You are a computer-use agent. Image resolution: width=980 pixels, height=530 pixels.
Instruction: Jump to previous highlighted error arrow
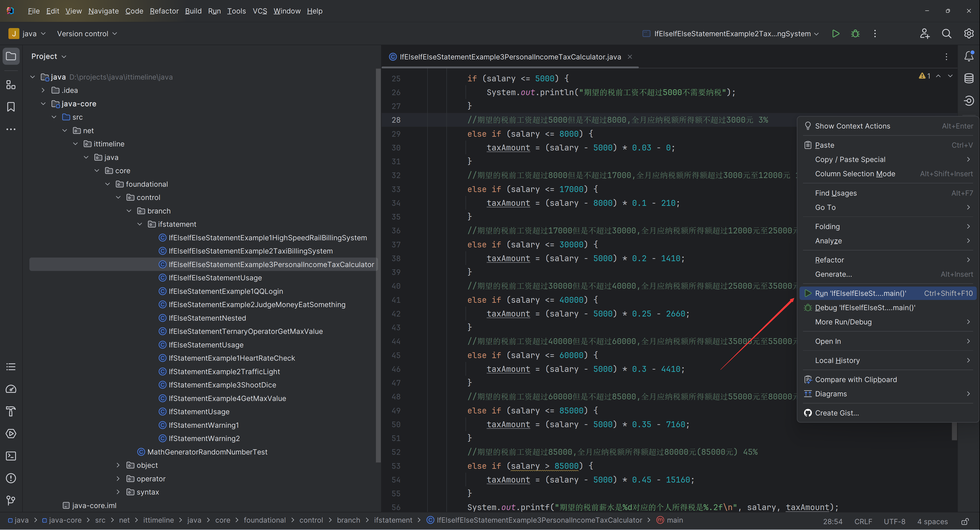(x=938, y=76)
